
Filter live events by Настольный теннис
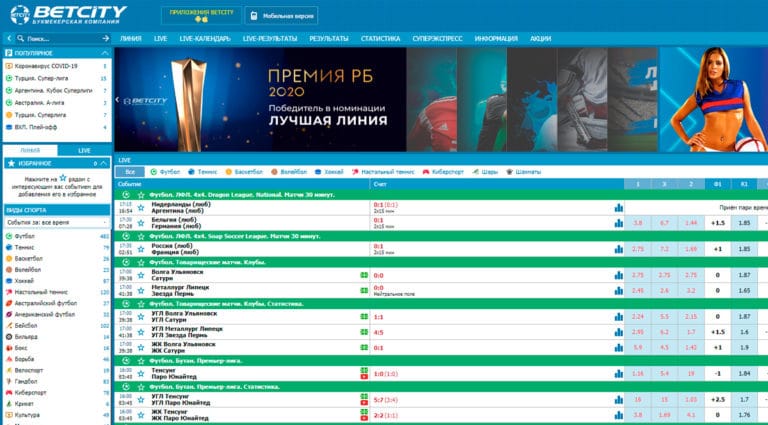tap(383, 172)
